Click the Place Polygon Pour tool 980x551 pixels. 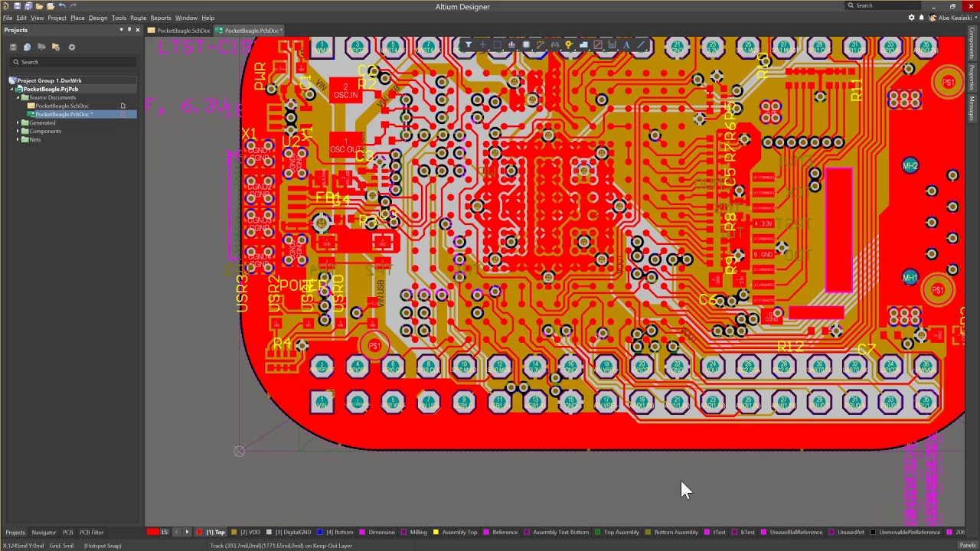pyautogui.click(x=583, y=45)
